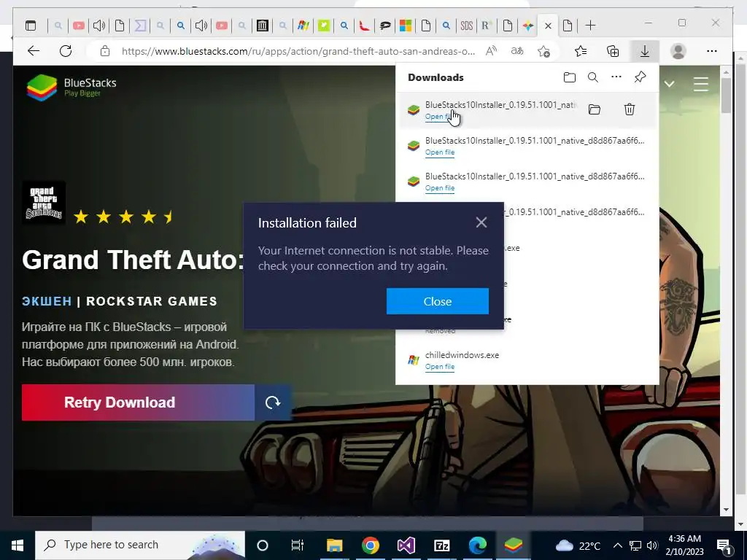Open the Translate page icon
The height and width of the screenshot is (560, 747).
[x=517, y=51]
